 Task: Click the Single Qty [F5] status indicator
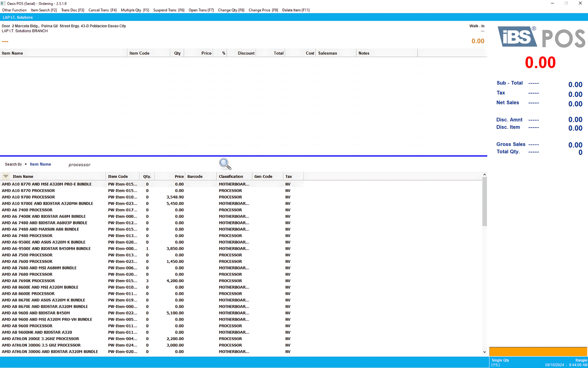coord(500,362)
